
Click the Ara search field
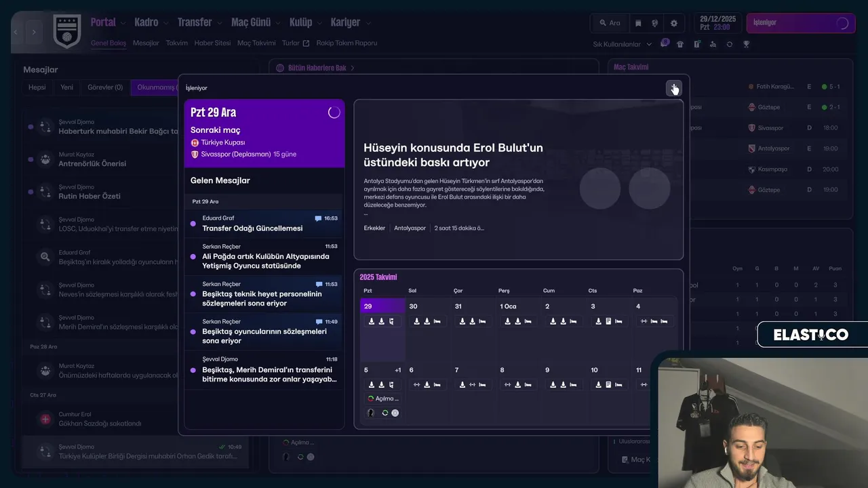pos(608,23)
